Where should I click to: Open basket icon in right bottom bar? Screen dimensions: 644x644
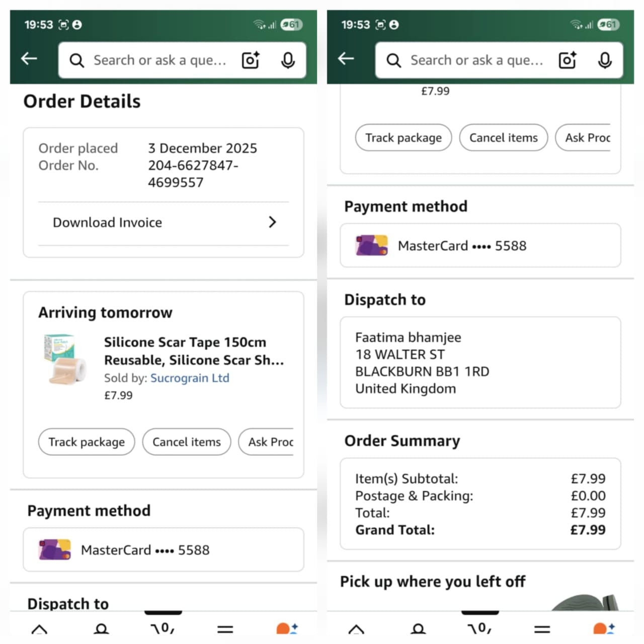(479, 628)
